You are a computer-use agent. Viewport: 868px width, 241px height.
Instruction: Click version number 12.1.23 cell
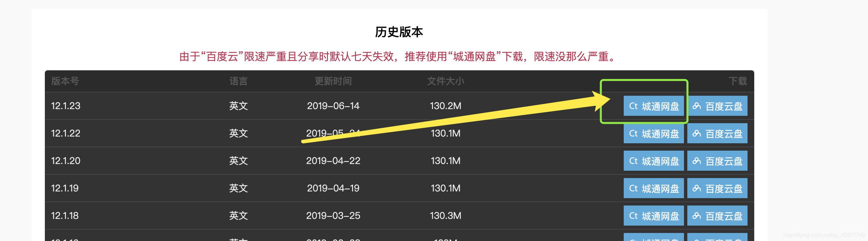pyautogui.click(x=66, y=106)
